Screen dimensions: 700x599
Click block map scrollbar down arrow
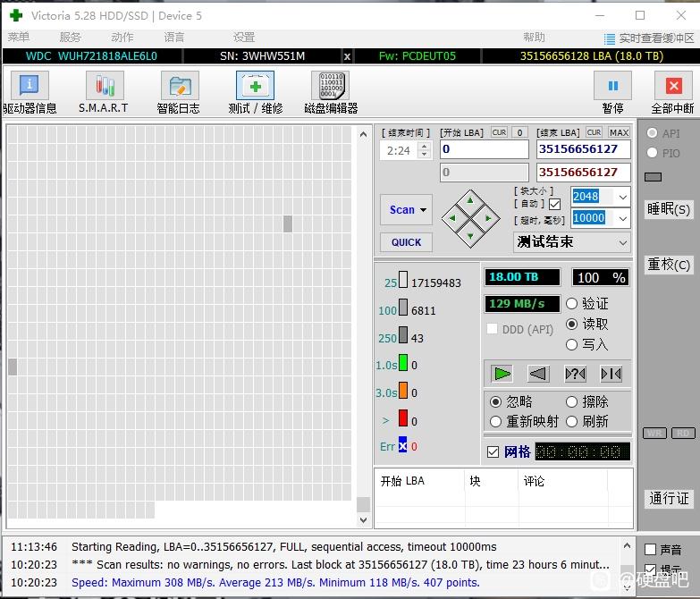[363, 520]
